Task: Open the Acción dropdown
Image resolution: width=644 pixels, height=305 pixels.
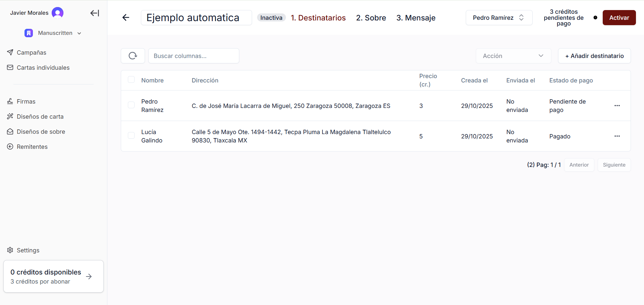Action: [513, 56]
